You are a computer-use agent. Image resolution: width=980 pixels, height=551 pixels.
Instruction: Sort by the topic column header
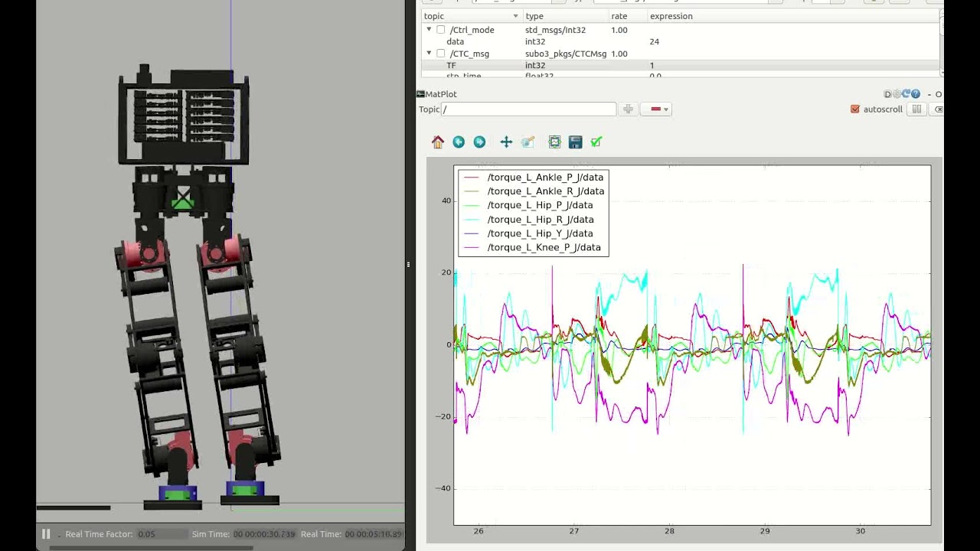[472, 16]
